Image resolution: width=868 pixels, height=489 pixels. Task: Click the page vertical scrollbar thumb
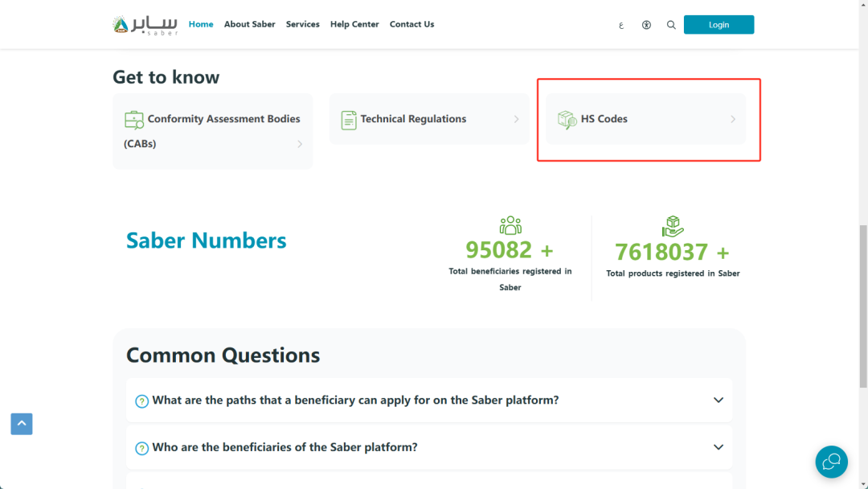(863, 306)
